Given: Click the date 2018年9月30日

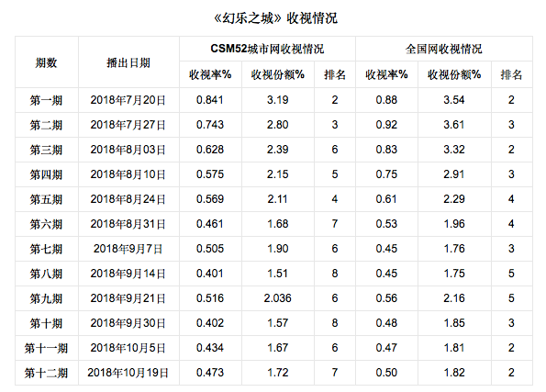Looking at the screenshot, I should [128, 323].
